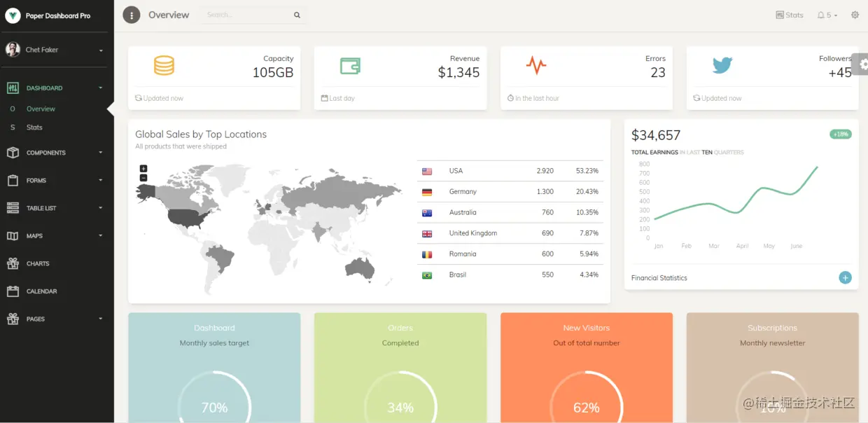Click the search magnifier icon
868x423 pixels.
click(x=297, y=15)
